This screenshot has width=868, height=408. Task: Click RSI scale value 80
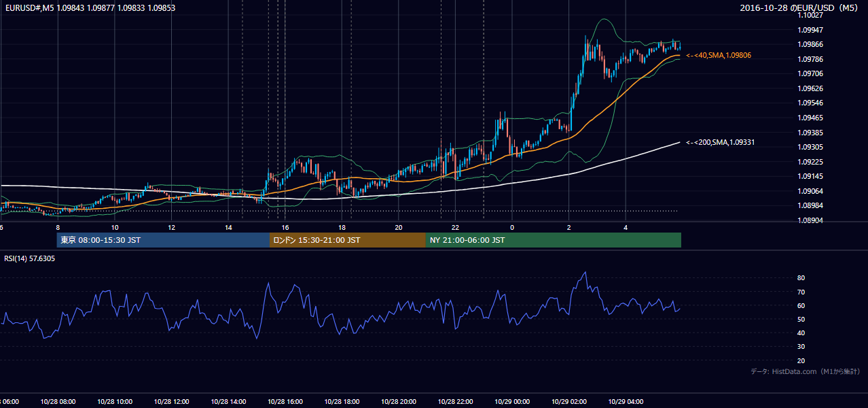pos(801,278)
